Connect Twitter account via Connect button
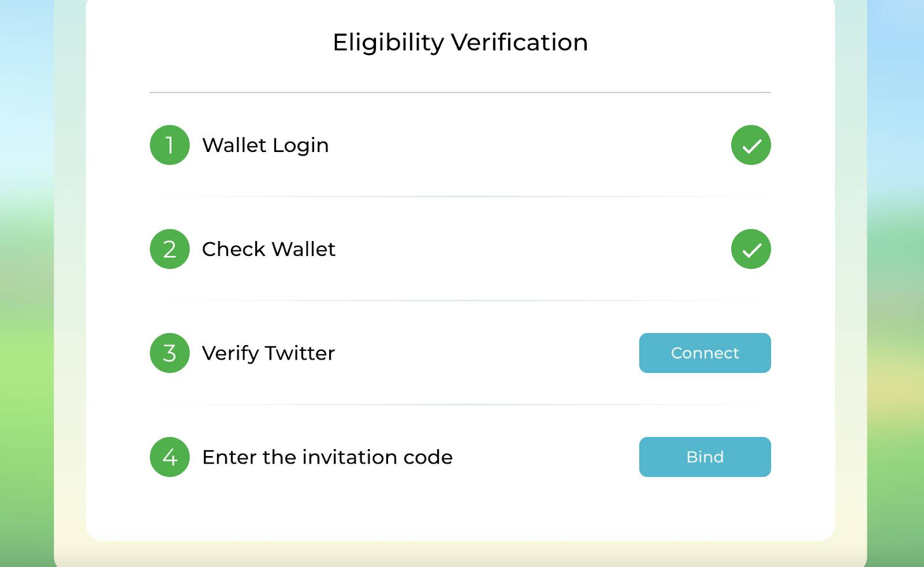 pyautogui.click(x=705, y=353)
